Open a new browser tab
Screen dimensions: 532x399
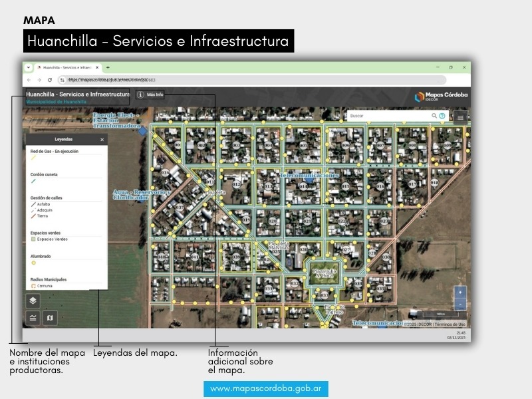tap(108, 67)
